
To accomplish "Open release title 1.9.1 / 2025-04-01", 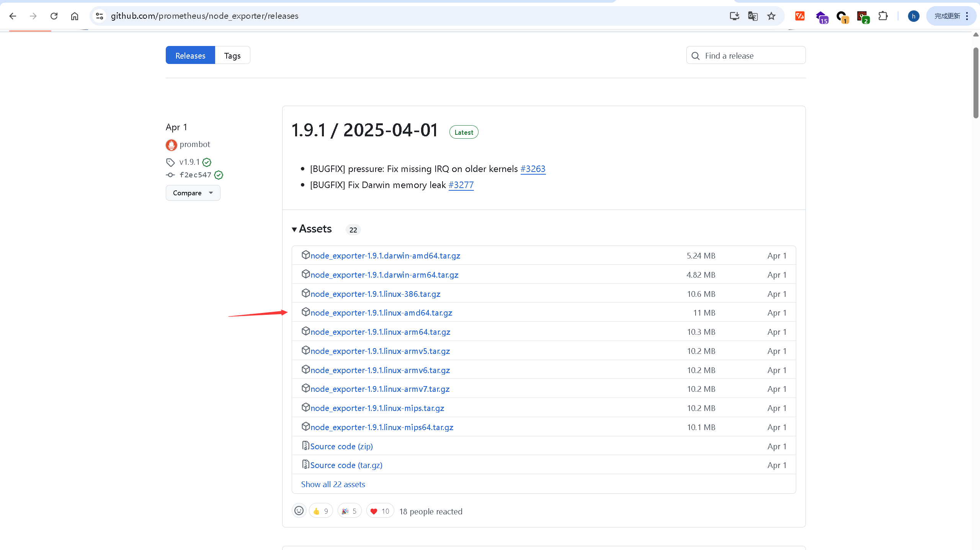I will click(365, 130).
